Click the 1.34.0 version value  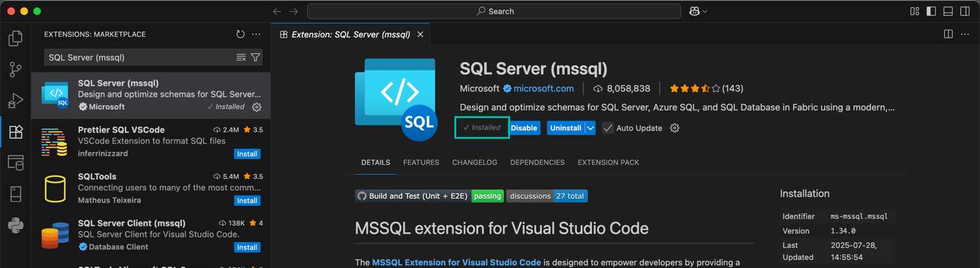click(x=843, y=231)
